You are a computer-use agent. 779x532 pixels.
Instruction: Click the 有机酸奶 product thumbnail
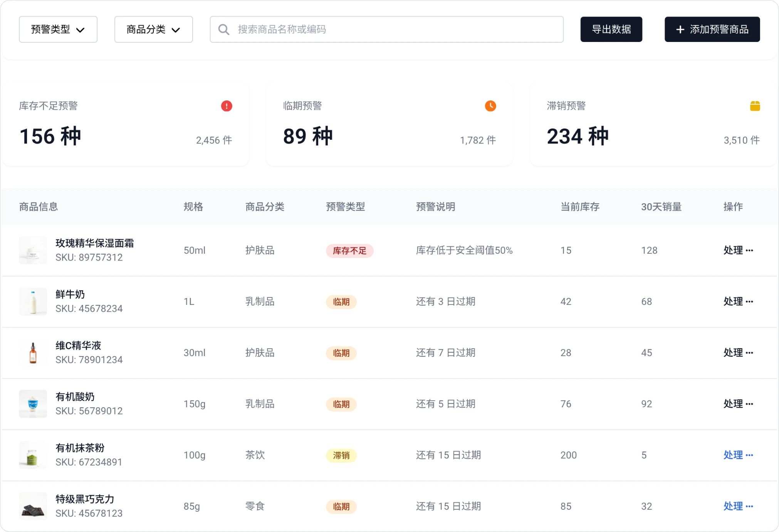[33, 403]
